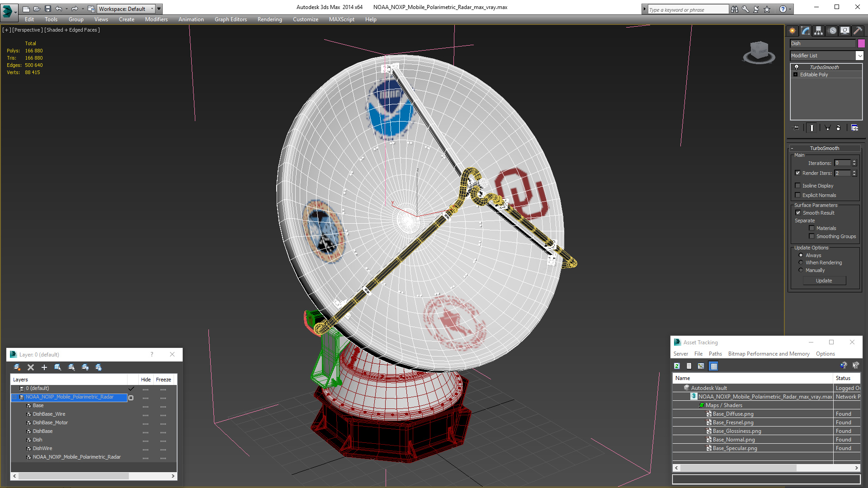Image resolution: width=868 pixels, height=488 pixels.
Task: Open the Workspace Default dropdown
Action: [127, 9]
